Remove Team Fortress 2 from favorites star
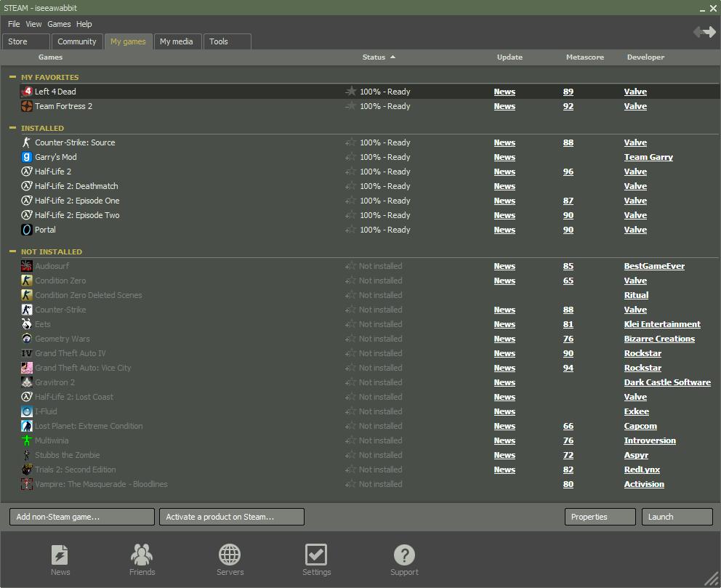The width and height of the screenshot is (721, 588). click(351, 106)
